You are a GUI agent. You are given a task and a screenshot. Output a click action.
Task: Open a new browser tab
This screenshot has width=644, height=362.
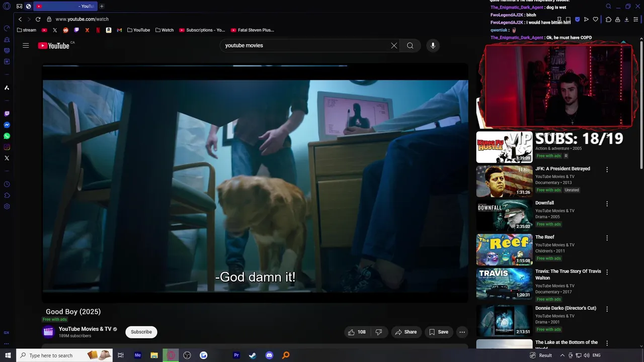102,6
